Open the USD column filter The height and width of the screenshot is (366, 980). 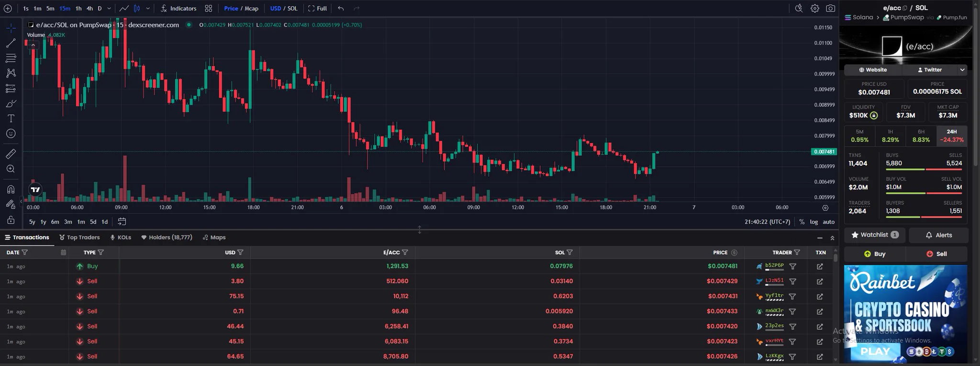[240, 252]
